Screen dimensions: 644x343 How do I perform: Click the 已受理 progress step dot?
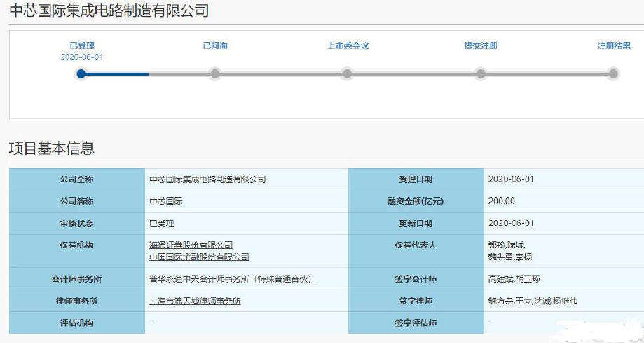[x=81, y=74]
